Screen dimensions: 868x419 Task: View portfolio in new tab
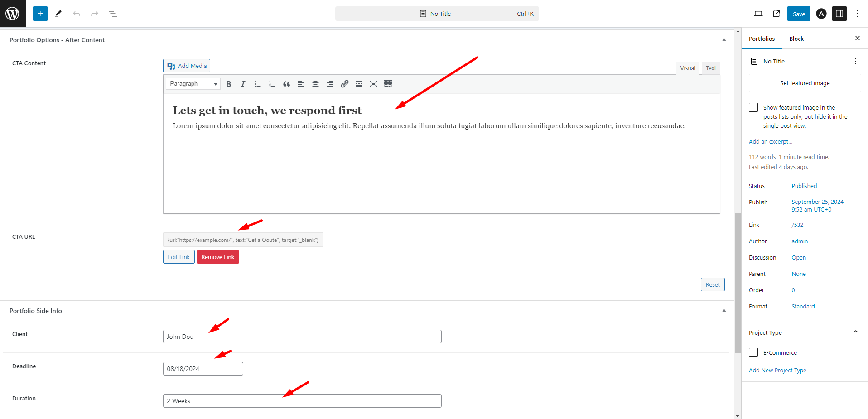[776, 14]
